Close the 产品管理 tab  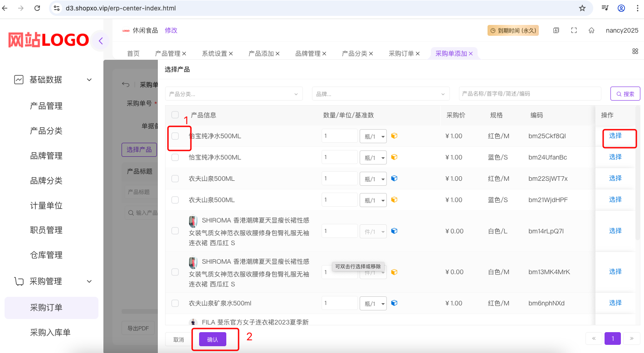(x=184, y=53)
